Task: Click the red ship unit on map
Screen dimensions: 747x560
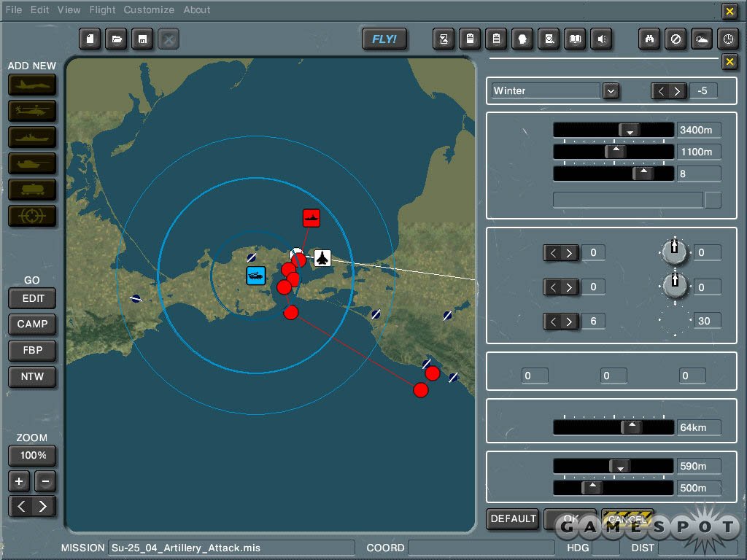Action: [x=311, y=217]
